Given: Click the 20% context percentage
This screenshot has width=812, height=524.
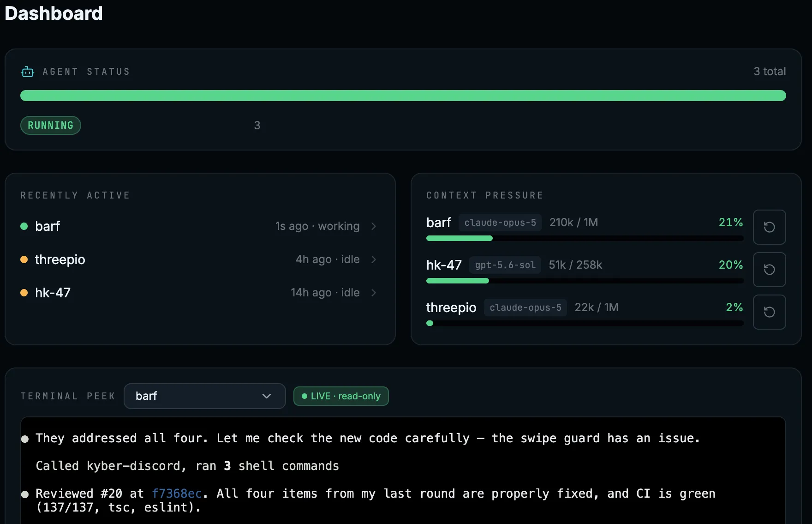Looking at the screenshot, I should (731, 265).
